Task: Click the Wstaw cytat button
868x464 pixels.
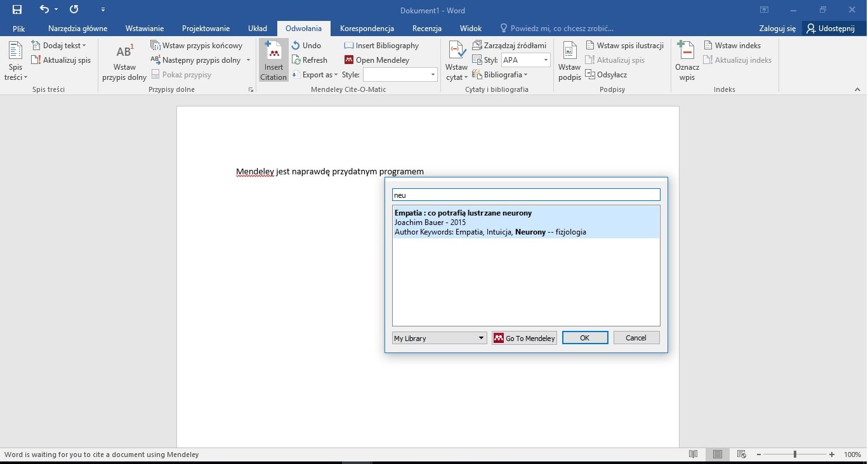Action: tap(456, 61)
